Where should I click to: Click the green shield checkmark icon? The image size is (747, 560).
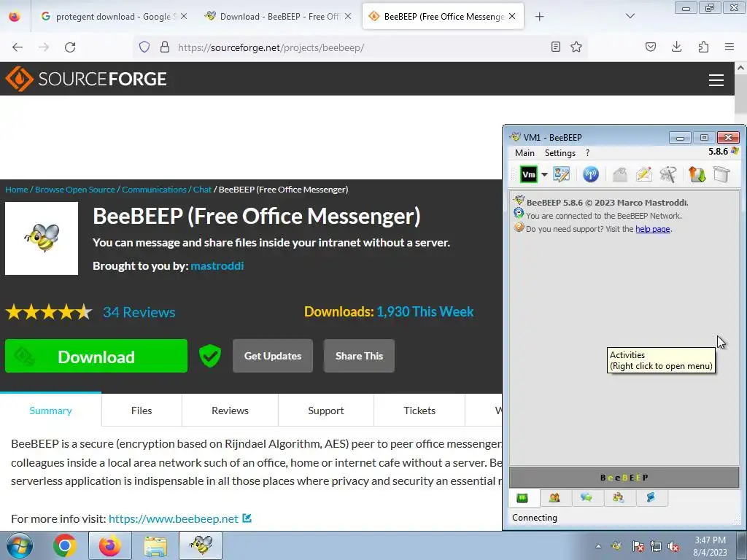click(210, 356)
